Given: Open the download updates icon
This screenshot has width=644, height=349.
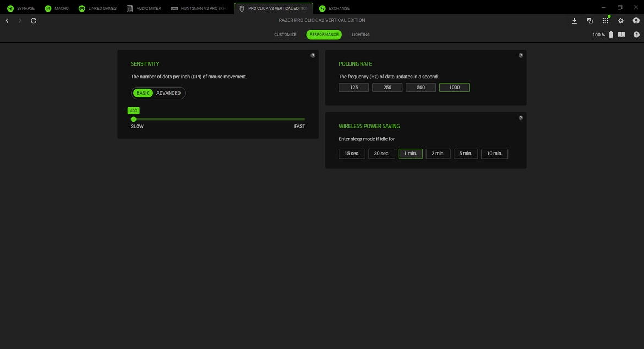Looking at the screenshot, I should (574, 20).
